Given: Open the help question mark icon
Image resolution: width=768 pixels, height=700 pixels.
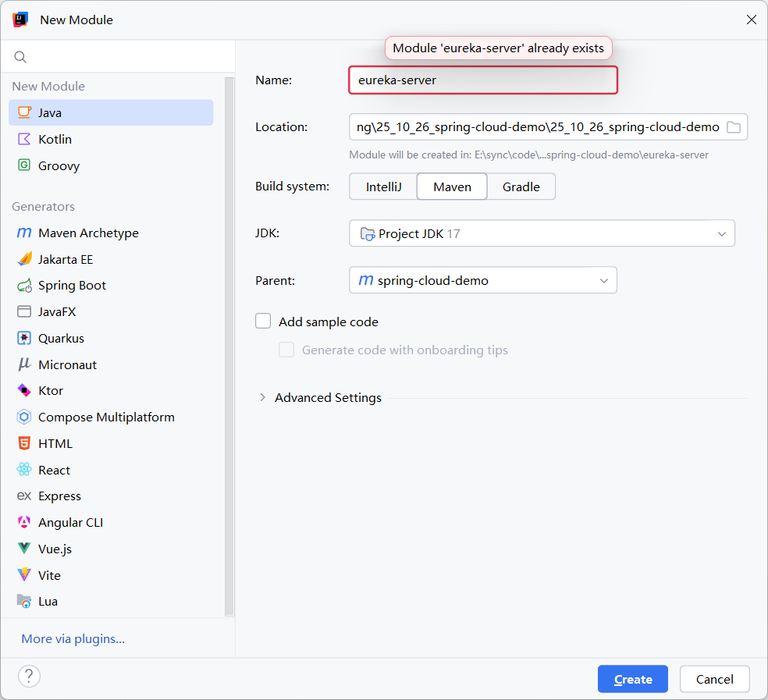Looking at the screenshot, I should click(x=29, y=676).
